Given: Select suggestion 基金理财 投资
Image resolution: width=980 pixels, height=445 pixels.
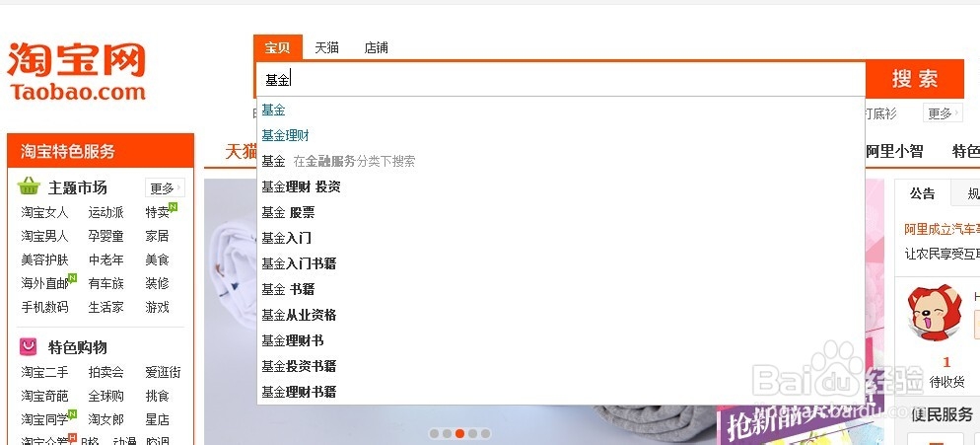Looking at the screenshot, I should [x=561, y=187].
